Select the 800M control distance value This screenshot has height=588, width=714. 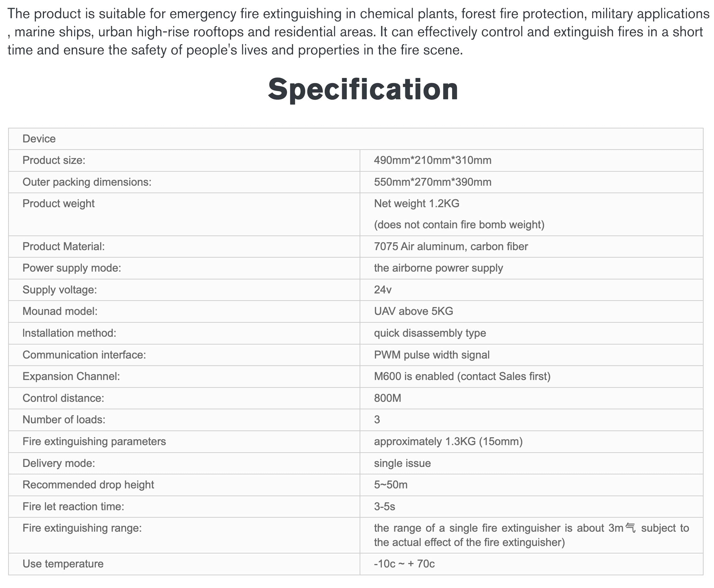pyautogui.click(x=387, y=398)
